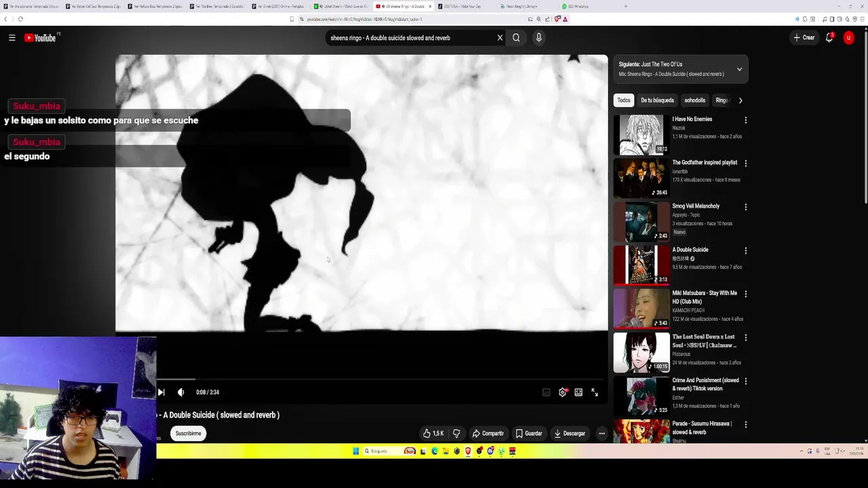868x488 pixels.
Task: Start voice search with the microphone icon
Action: pyautogui.click(x=538, y=38)
